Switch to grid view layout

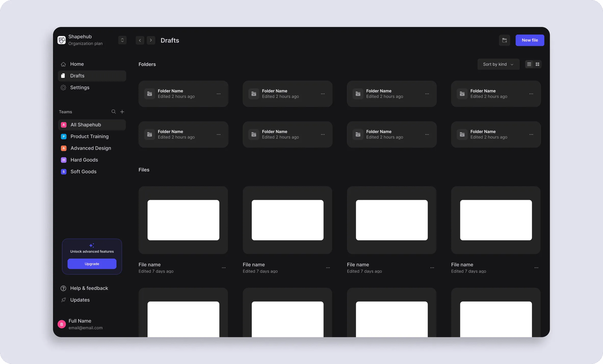538,64
